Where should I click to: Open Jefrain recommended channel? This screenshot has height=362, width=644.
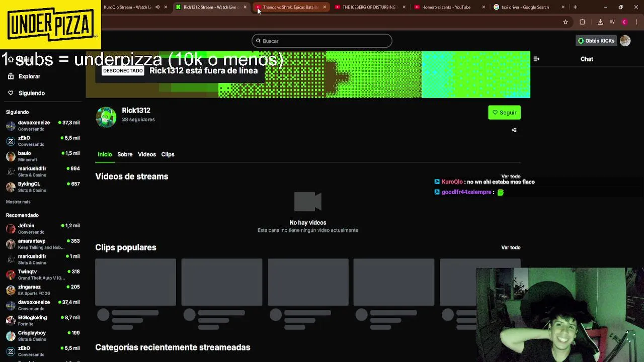(43, 229)
